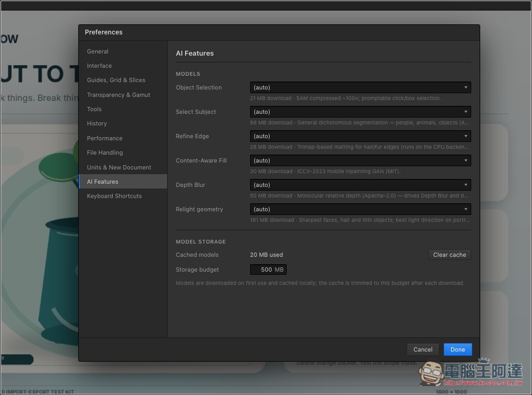Click the '191 MB download' relight description
This screenshot has width=532, height=395.
tap(360, 220)
